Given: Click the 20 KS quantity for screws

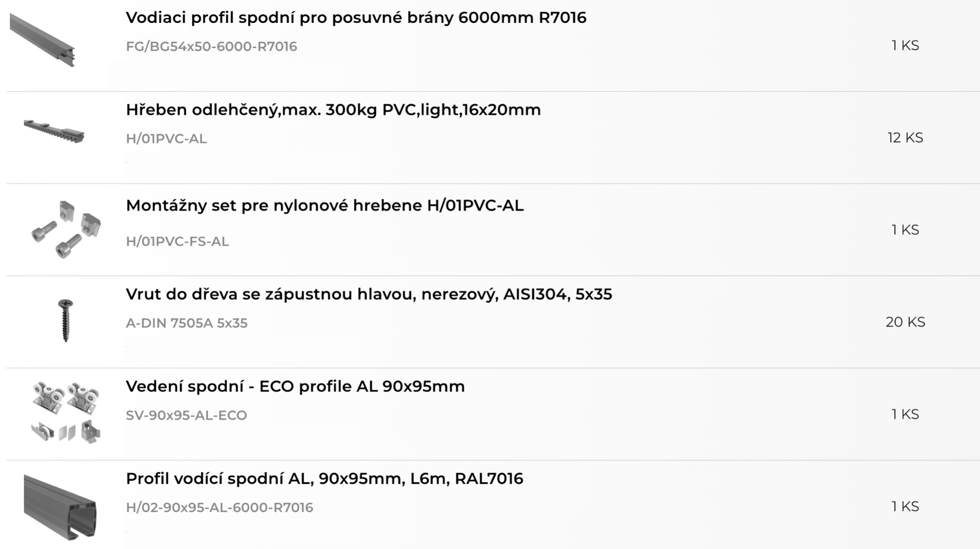Looking at the screenshot, I should point(905,322).
